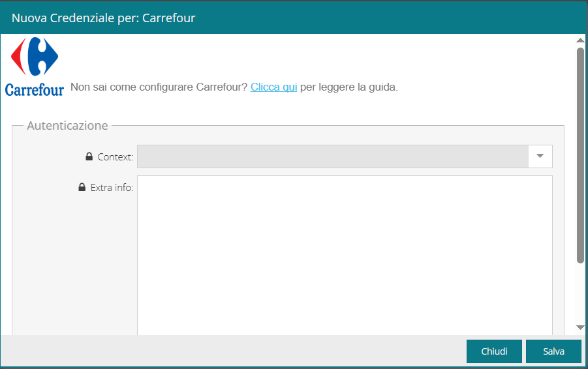The width and height of the screenshot is (588, 369).
Task: Click the scrollbar up arrow
Action: tap(580, 40)
